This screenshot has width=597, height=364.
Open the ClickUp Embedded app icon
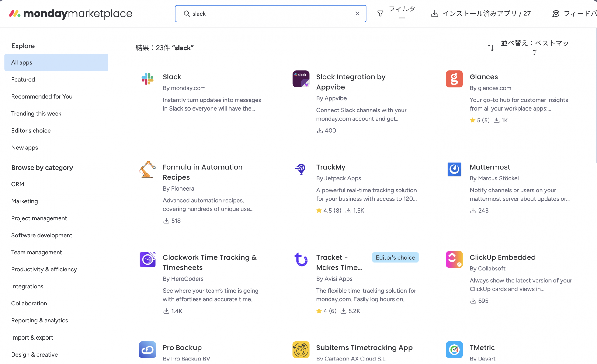point(454,260)
